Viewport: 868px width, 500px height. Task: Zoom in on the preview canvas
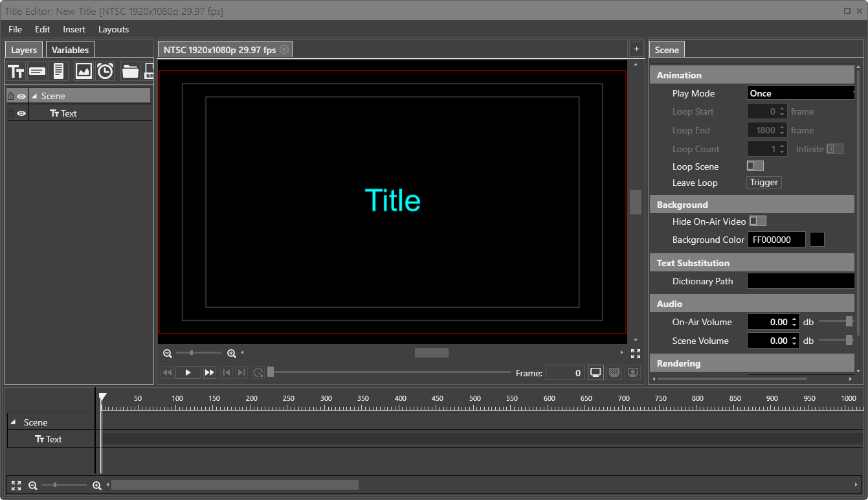point(232,354)
